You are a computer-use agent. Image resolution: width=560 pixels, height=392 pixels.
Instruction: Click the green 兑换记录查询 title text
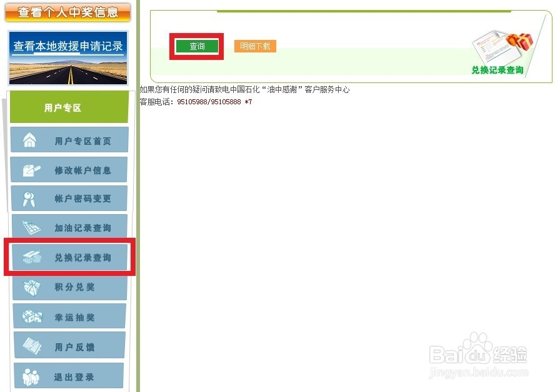click(x=497, y=71)
